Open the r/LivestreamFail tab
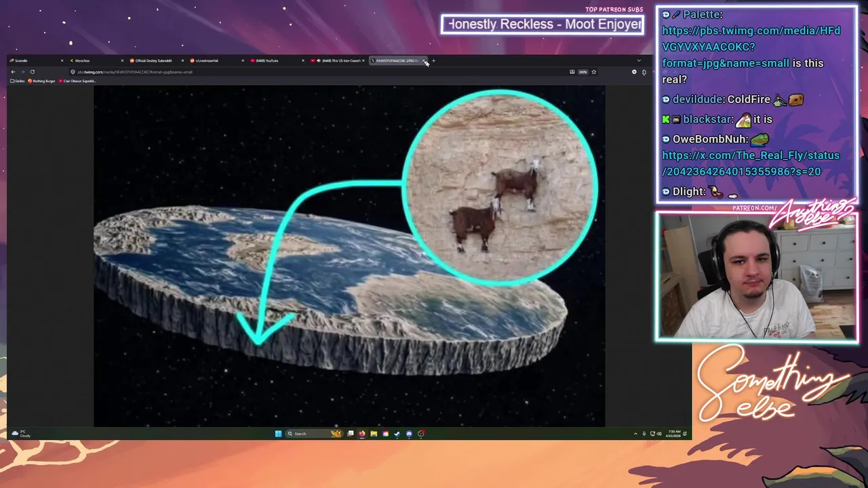The width and height of the screenshot is (868, 488). (216, 61)
